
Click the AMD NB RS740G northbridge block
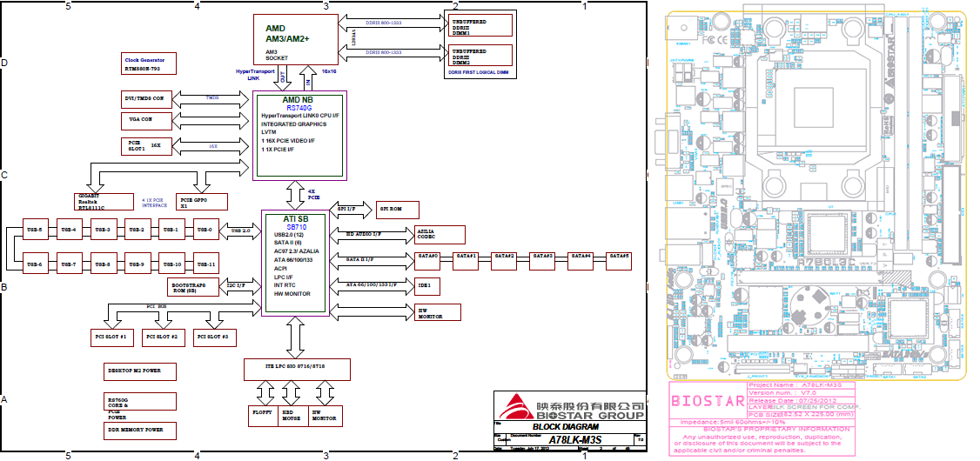coord(299,136)
